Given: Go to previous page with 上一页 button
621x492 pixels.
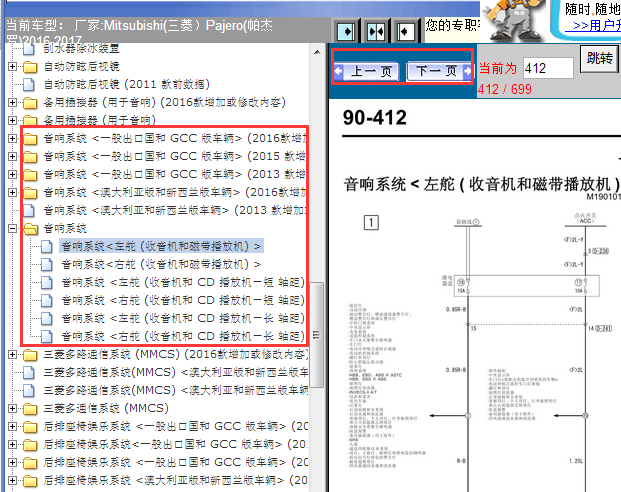Looking at the screenshot, I should (366, 71).
